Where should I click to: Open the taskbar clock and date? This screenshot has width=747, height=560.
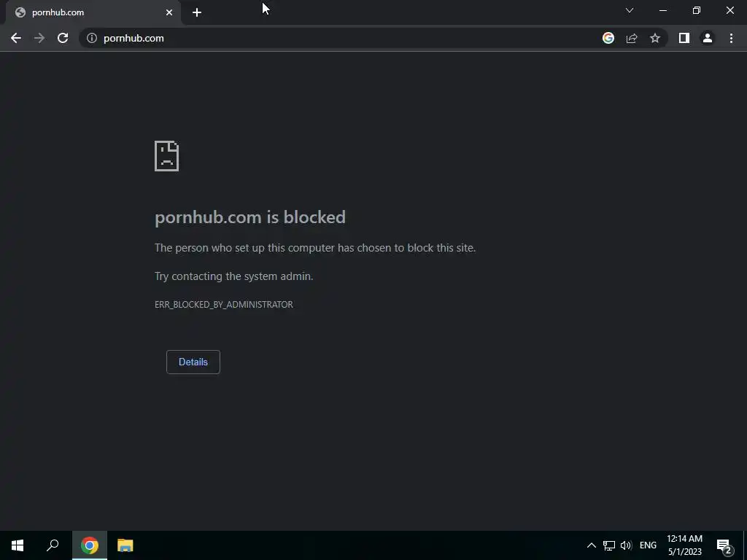tap(684, 545)
